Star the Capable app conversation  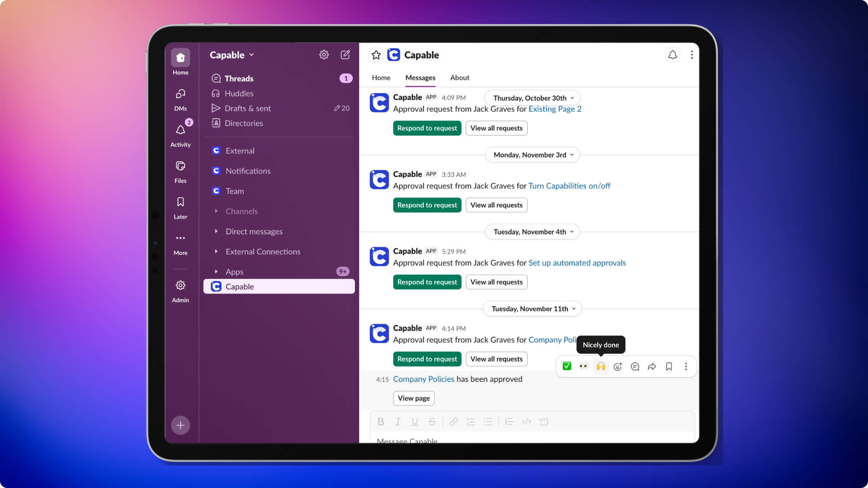pyautogui.click(x=376, y=55)
